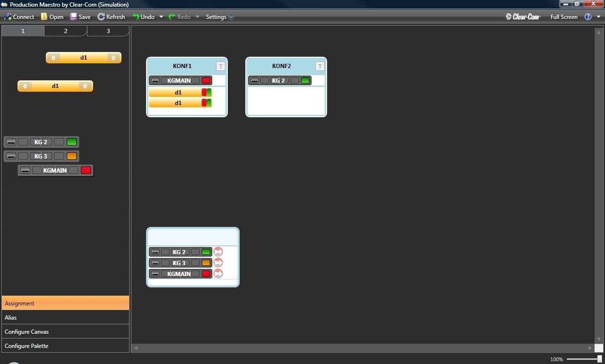Toggle the T button on KONF1
Viewport: 605px width, 364px height.
(x=220, y=67)
